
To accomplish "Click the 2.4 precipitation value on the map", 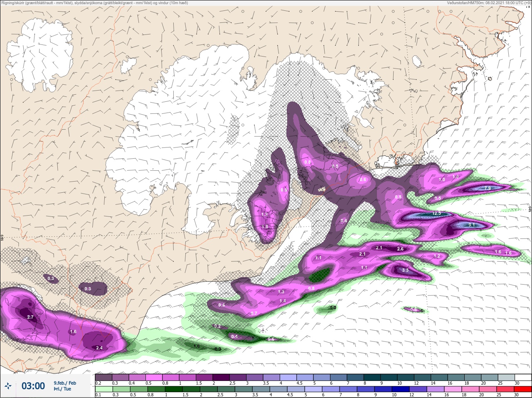I will pyautogui.click(x=99, y=348).
